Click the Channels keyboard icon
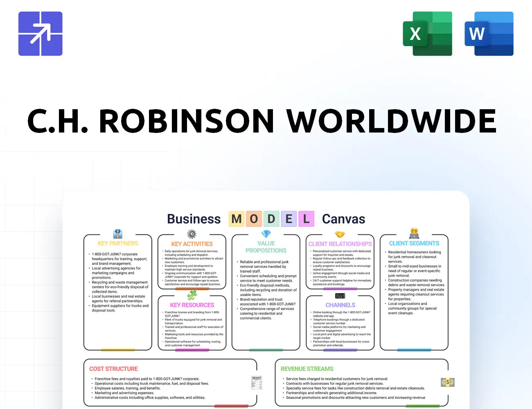The image size is (532, 409). click(x=340, y=295)
